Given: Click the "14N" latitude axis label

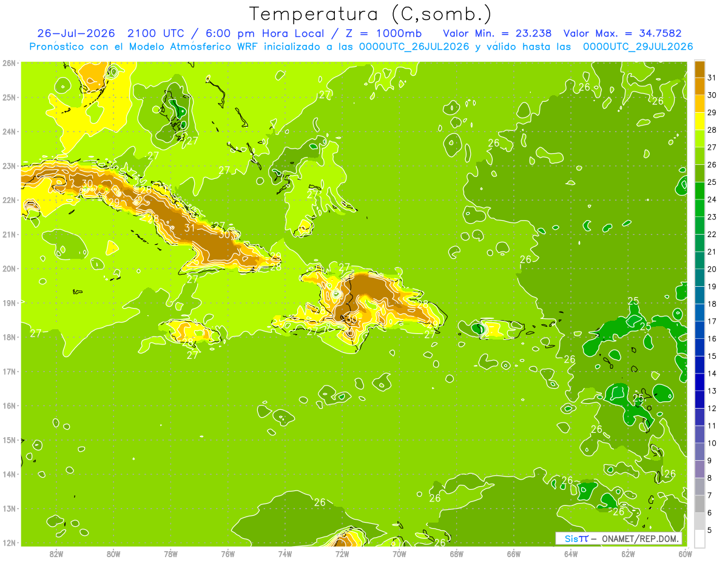Looking at the screenshot, I should pos(9,474).
